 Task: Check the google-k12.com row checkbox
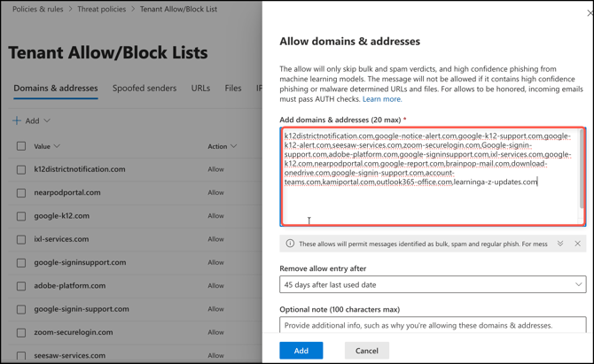[20, 216]
